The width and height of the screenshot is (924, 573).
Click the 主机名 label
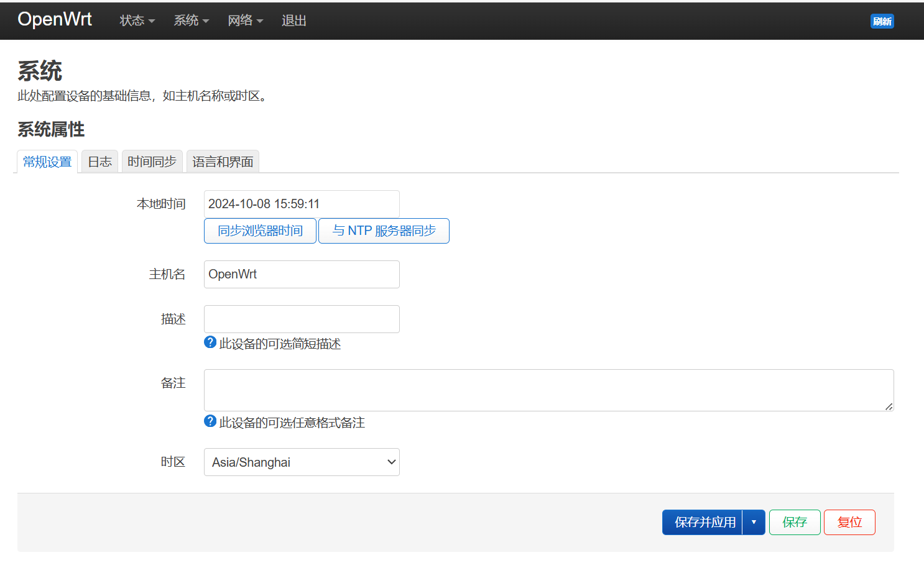167,274
